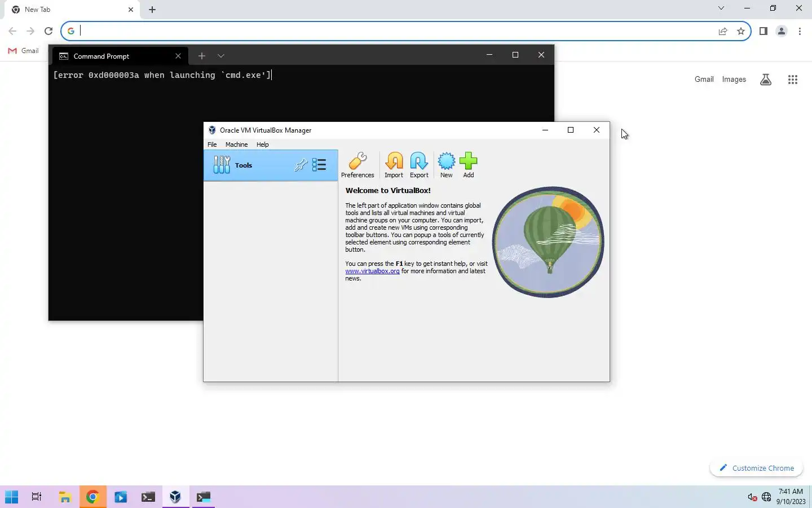Close the Oracle VM VirtualBox Manager window

click(597, 130)
